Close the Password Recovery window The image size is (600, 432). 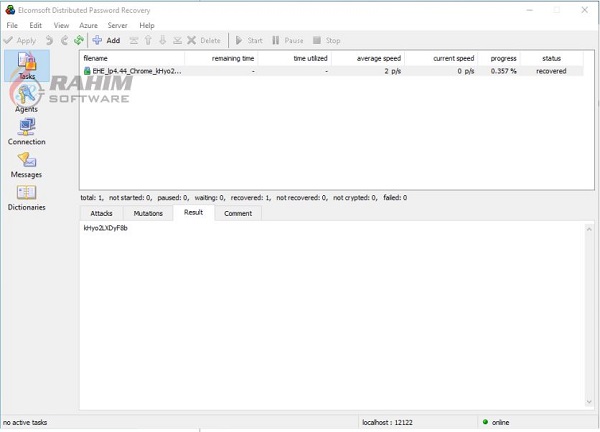(584, 10)
